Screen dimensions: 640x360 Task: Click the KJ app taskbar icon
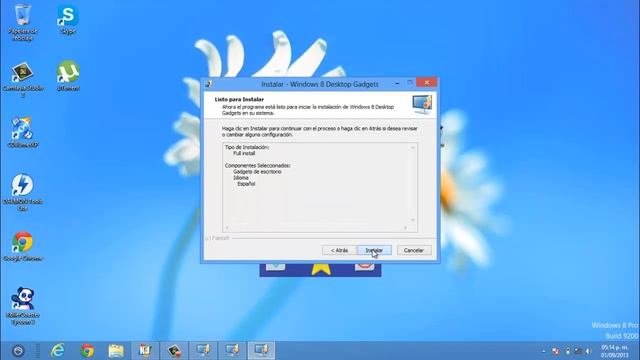click(x=145, y=350)
